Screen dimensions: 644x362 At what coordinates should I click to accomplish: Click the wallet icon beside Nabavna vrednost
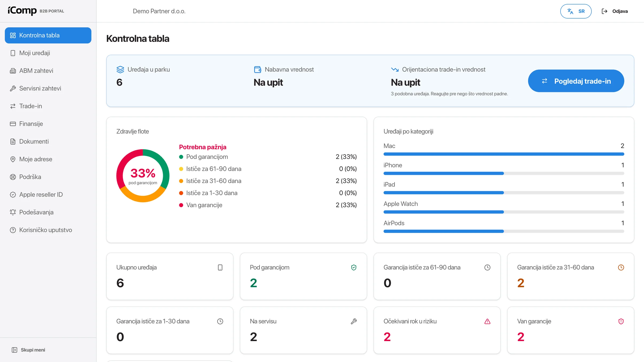pyautogui.click(x=258, y=69)
